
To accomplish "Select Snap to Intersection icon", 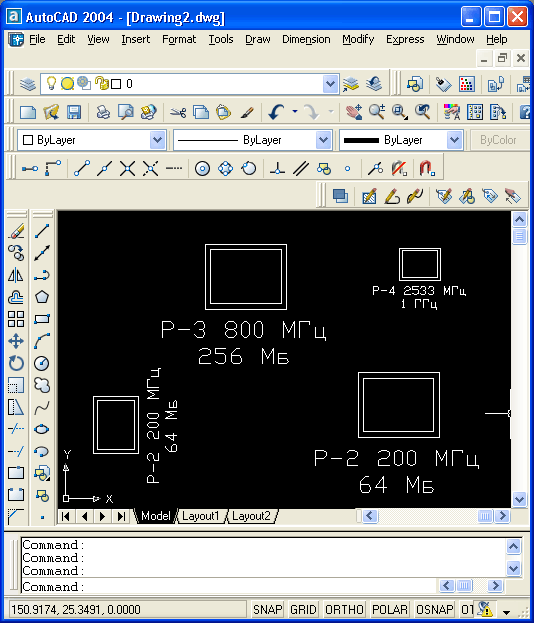I will (x=128, y=168).
